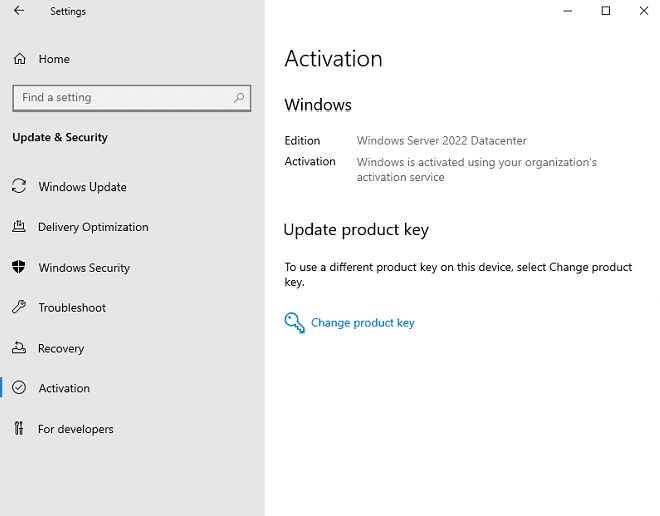The width and height of the screenshot is (660, 516).
Task: Click the magnifier icon in the search box
Action: 239,98
